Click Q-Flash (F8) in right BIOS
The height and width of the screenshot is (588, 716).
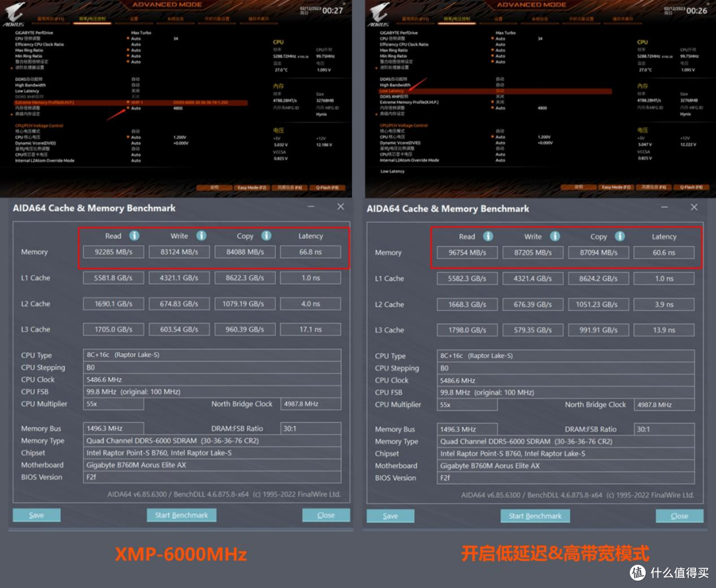click(691, 187)
